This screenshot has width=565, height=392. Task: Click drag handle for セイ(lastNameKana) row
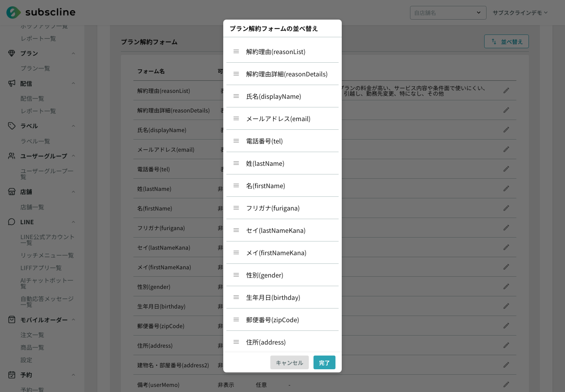pos(236,230)
